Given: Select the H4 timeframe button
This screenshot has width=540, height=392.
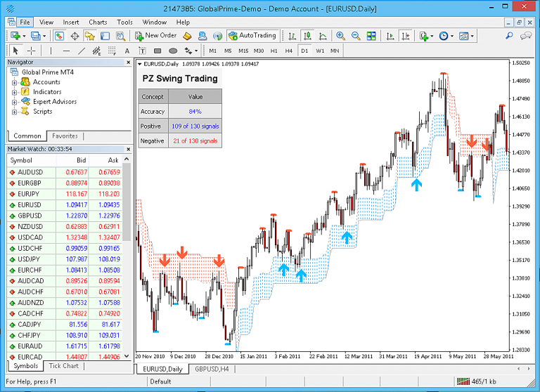Looking at the screenshot, I should pos(288,51).
